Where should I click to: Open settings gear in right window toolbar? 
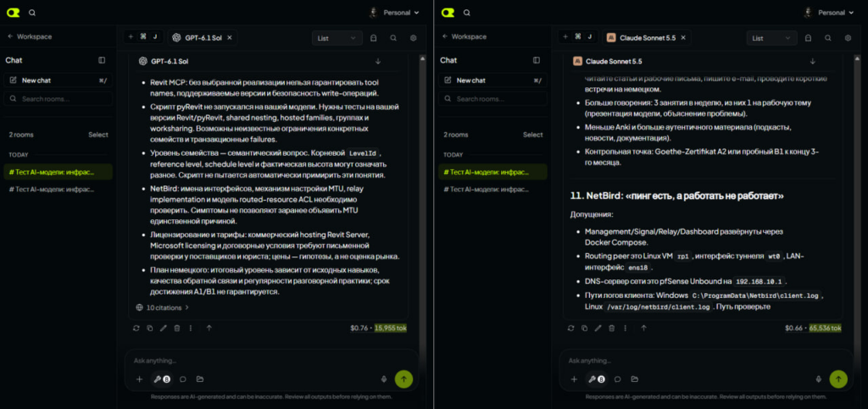pos(848,38)
